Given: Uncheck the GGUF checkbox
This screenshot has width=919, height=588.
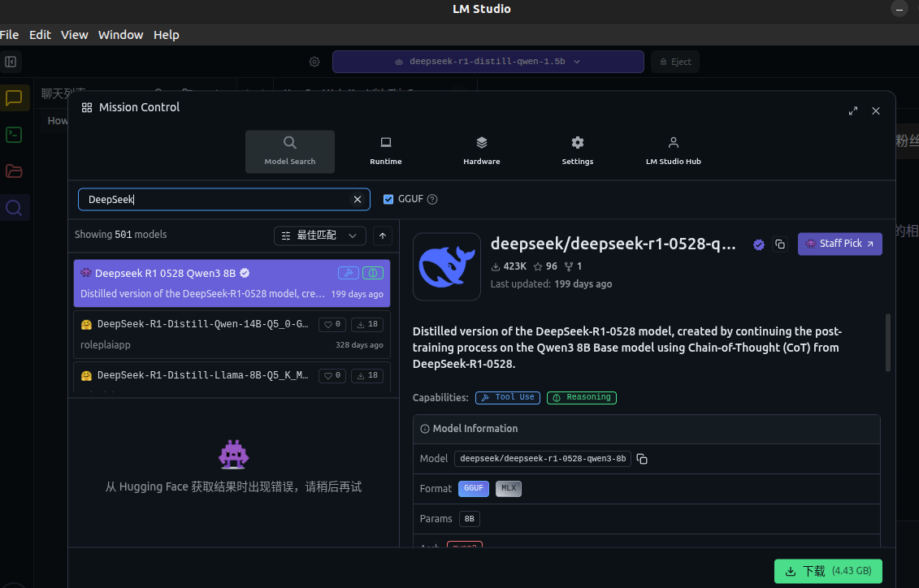Looking at the screenshot, I should 388,199.
